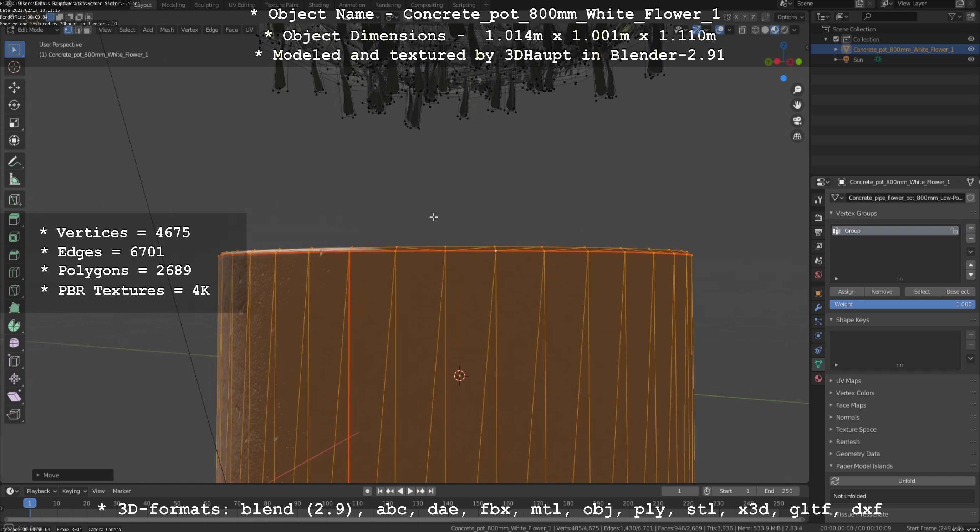Click the pan view hand icon
Image resolution: width=980 pixels, height=532 pixels.
click(x=797, y=105)
